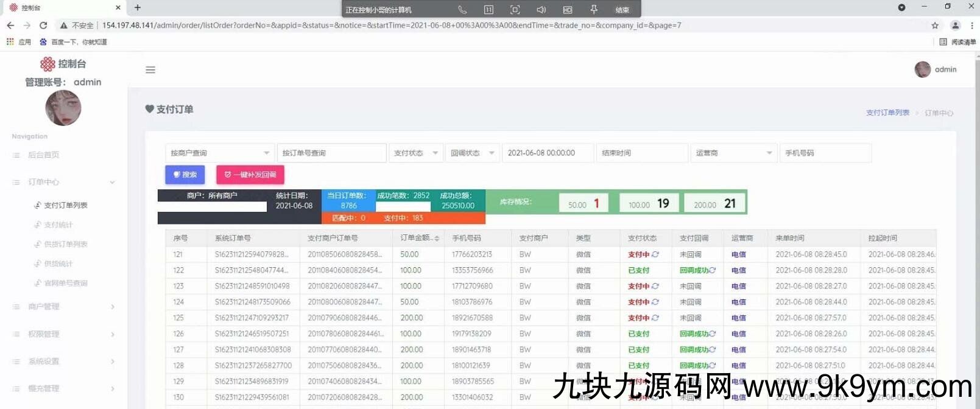The height and width of the screenshot is (409, 980).
Task: Click 支付订单列表 breadcrumb link
Action: pyautogui.click(x=887, y=113)
